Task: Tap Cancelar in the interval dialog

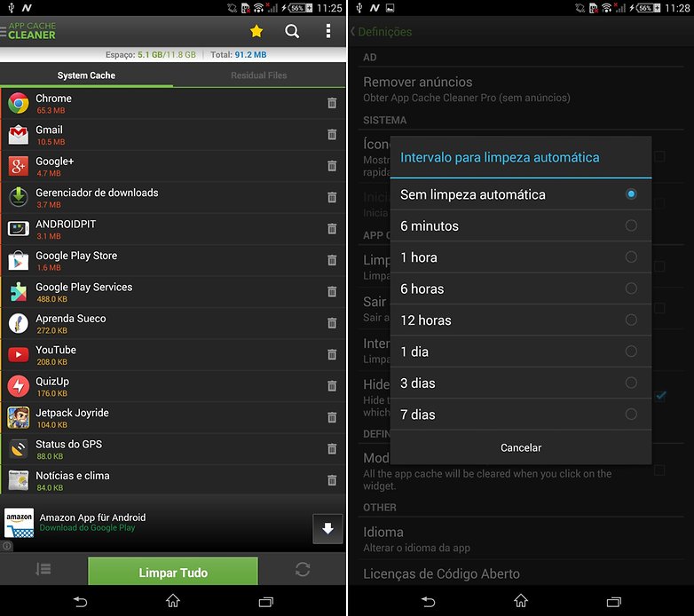Action: click(x=520, y=447)
